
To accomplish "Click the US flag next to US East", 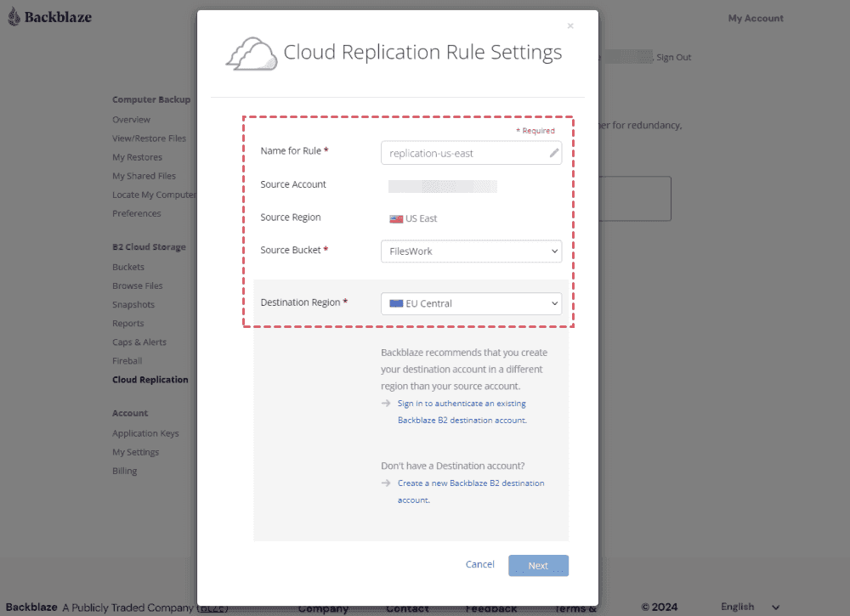I will tap(396, 219).
